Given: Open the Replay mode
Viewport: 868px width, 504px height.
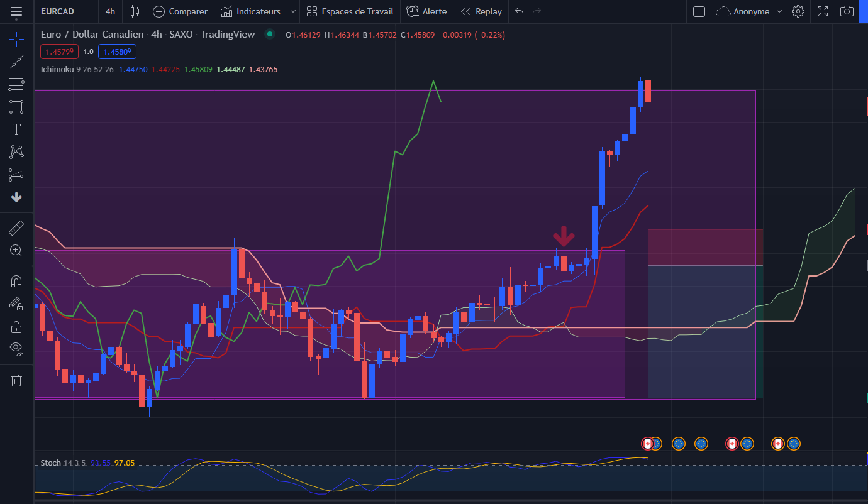Looking at the screenshot, I should pyautogui.click(x=481, y=11).
